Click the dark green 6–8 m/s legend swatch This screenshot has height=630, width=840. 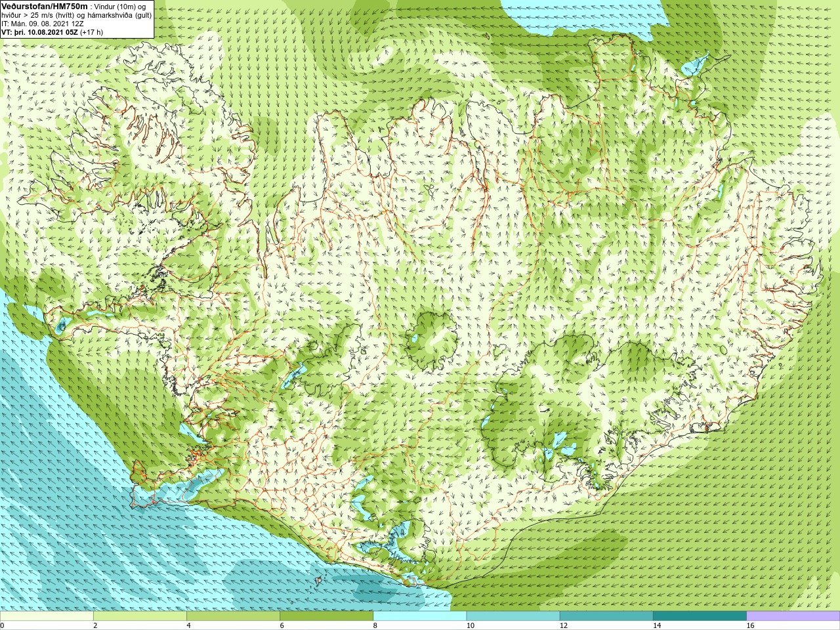point(326,616)
